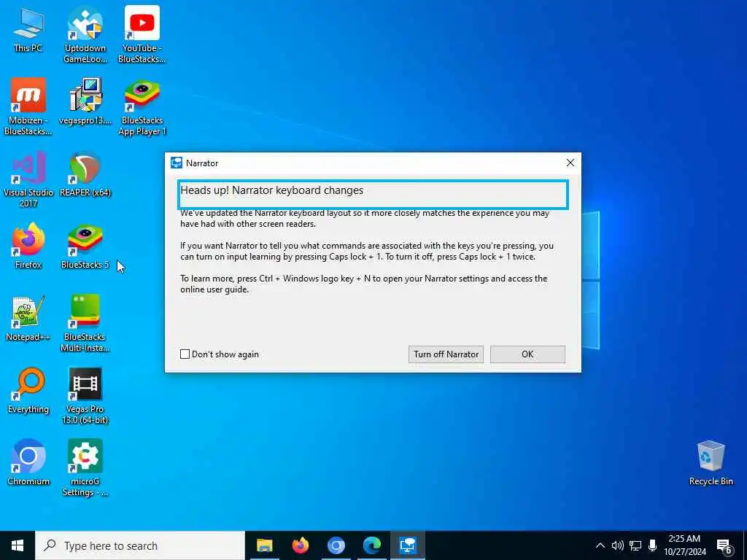
Task: Open the notification Action Center
Action: [x=724, y=546]
